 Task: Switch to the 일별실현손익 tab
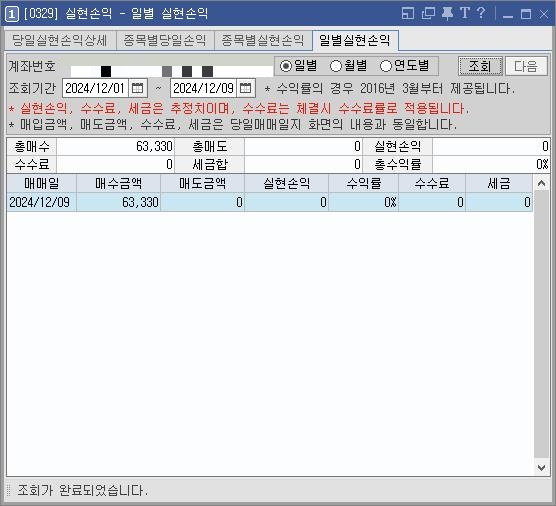click(x=355, y=40)
